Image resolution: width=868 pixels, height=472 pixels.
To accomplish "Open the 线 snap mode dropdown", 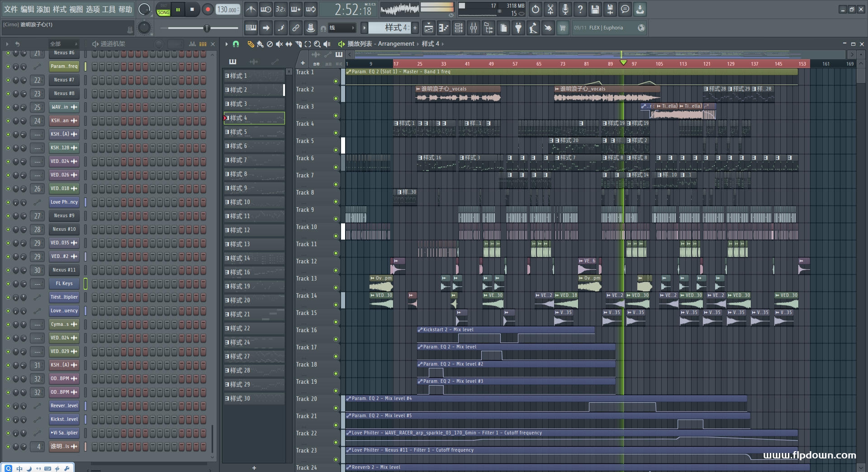I will tap(342, 28).
